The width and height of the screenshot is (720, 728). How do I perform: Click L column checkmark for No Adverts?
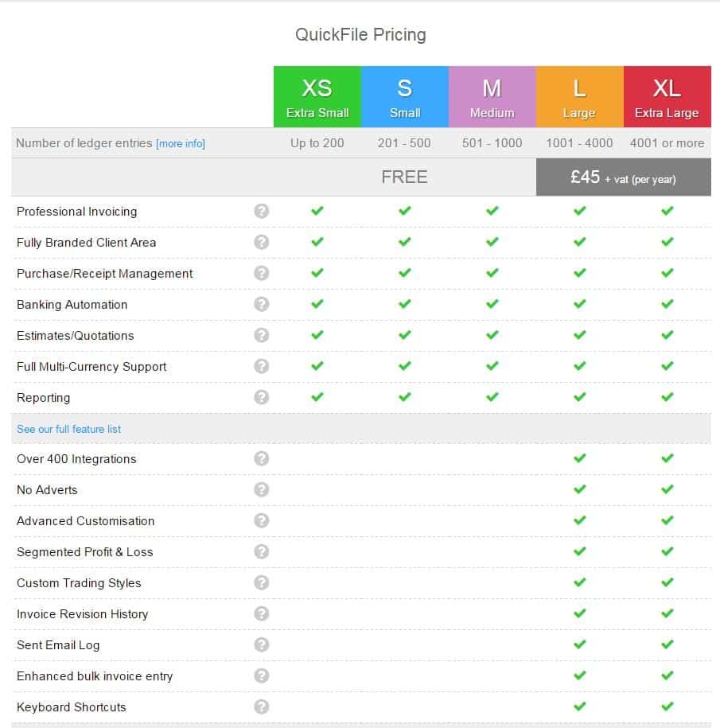click(580, 489)
